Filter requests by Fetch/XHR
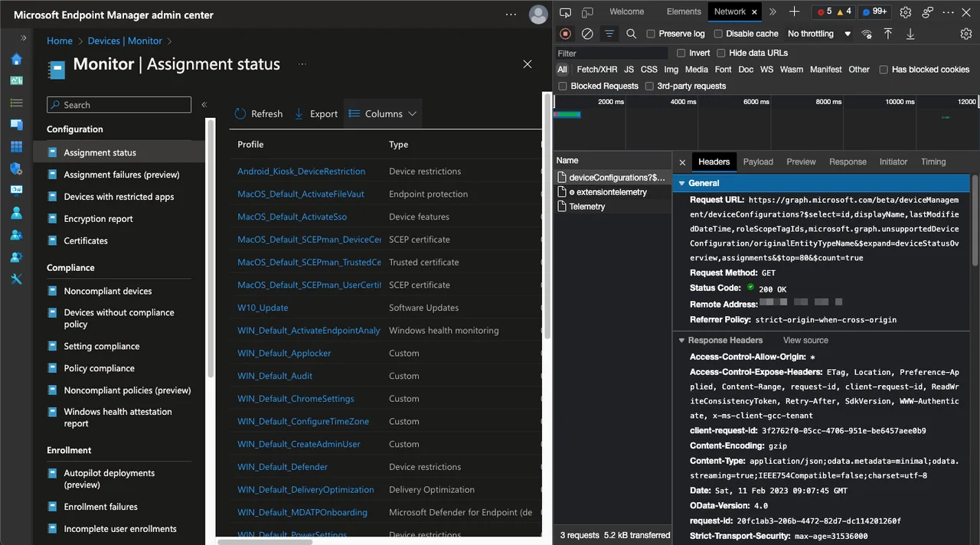 click(x=597, y=70)
